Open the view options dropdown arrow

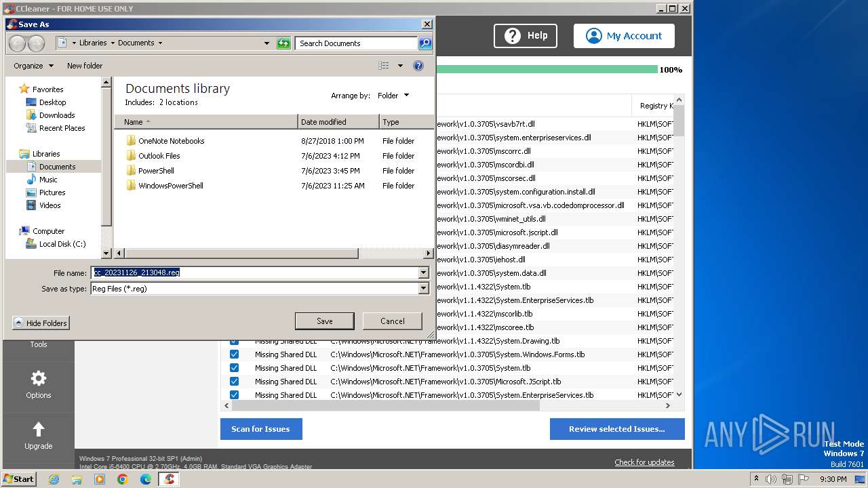[400, 66]
